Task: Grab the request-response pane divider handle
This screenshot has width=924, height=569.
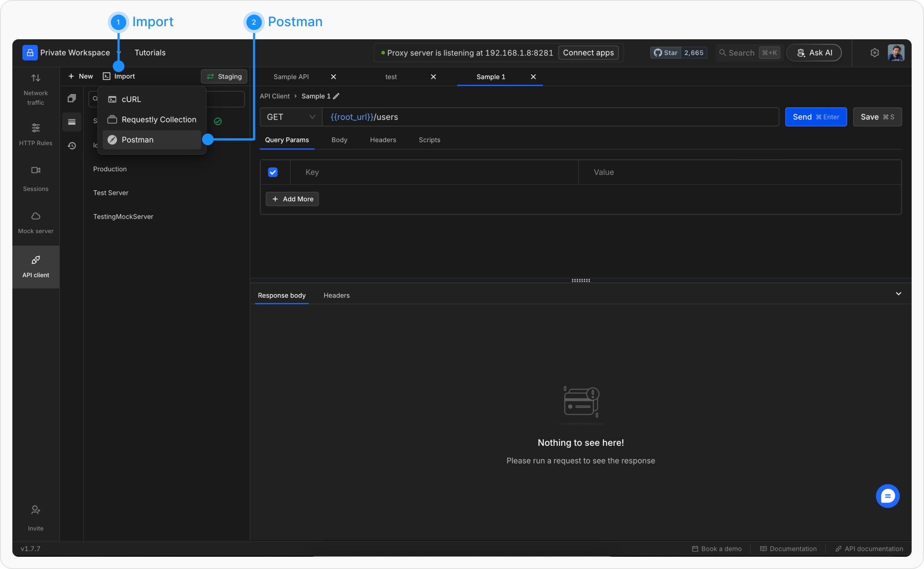Action: [581, 280]
